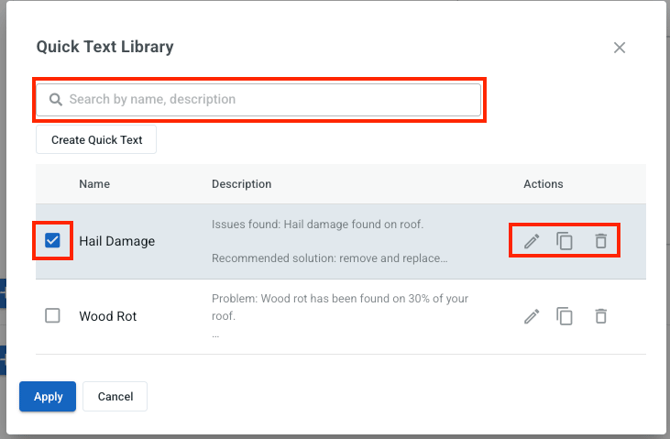Image resolution: width=670 pixels, height=439 pixels.
Task: Click the Description column header
Action: (241, 184)
